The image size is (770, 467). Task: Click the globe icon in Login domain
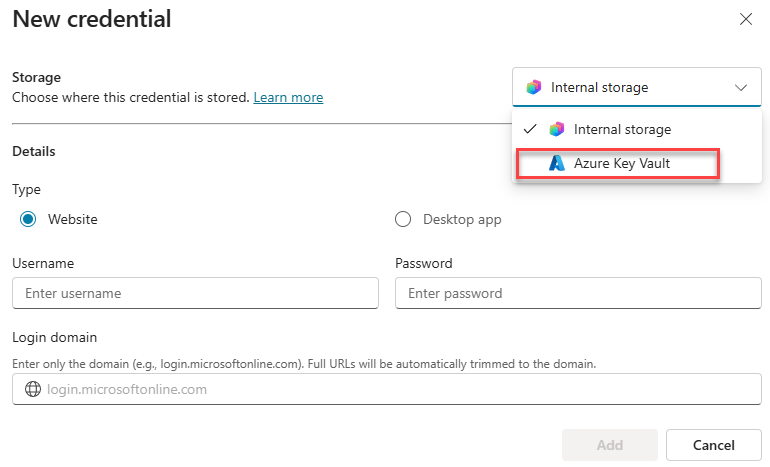(x=30, y=389)
